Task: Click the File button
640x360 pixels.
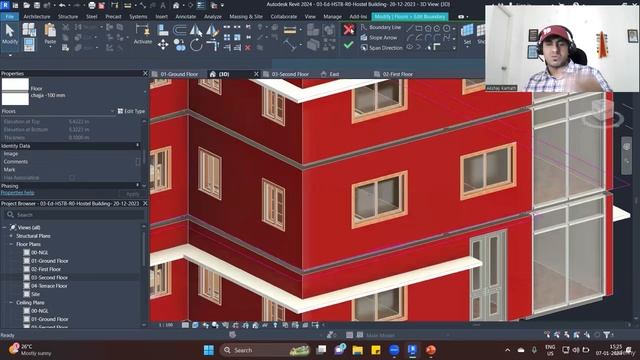Action: click(x=10, y=17)
